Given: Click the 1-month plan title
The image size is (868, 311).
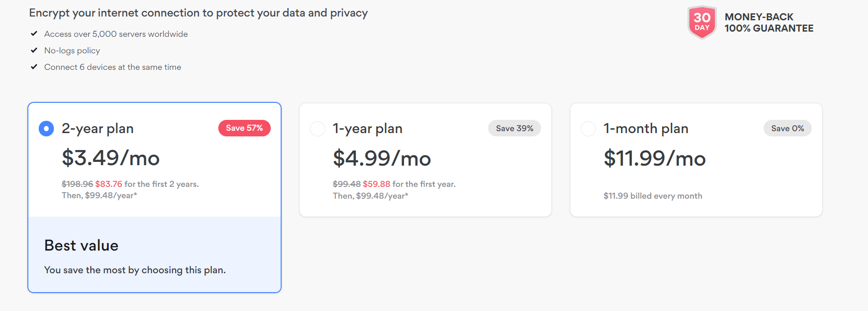Looking at the screenshot, I should point(646,128).
